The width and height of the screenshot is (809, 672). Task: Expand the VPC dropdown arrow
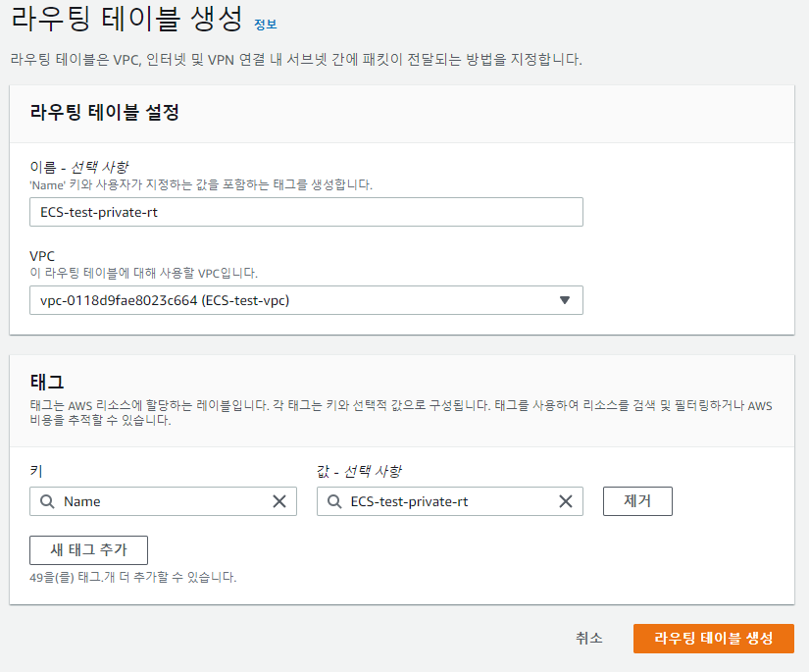pyautogui.click(x=565, y=300)
